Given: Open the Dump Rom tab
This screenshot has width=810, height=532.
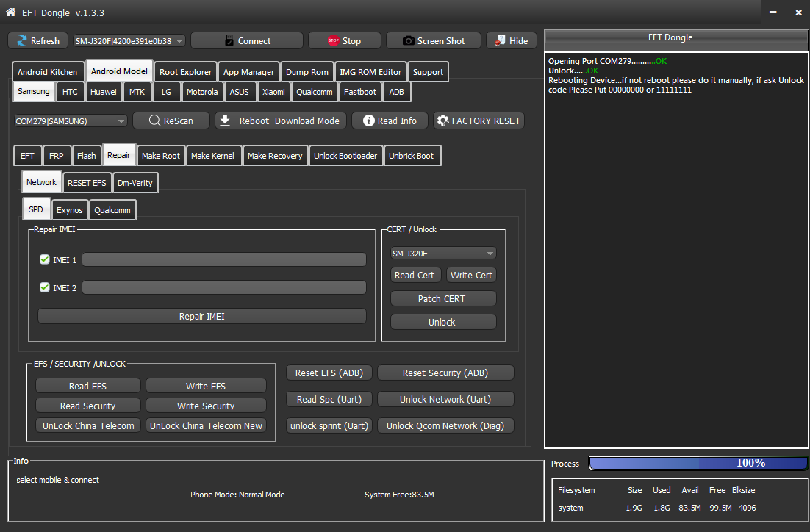Looking at the screenshot, I should point(307,72).
